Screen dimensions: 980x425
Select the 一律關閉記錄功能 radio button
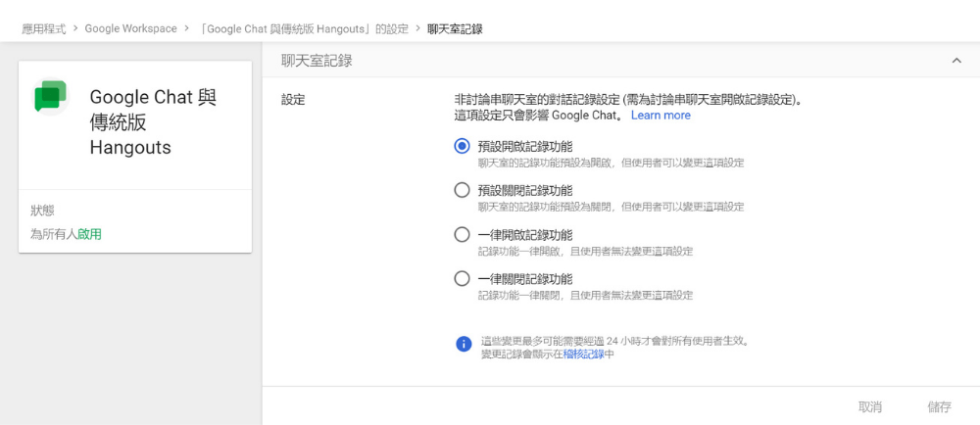(462, 278)
